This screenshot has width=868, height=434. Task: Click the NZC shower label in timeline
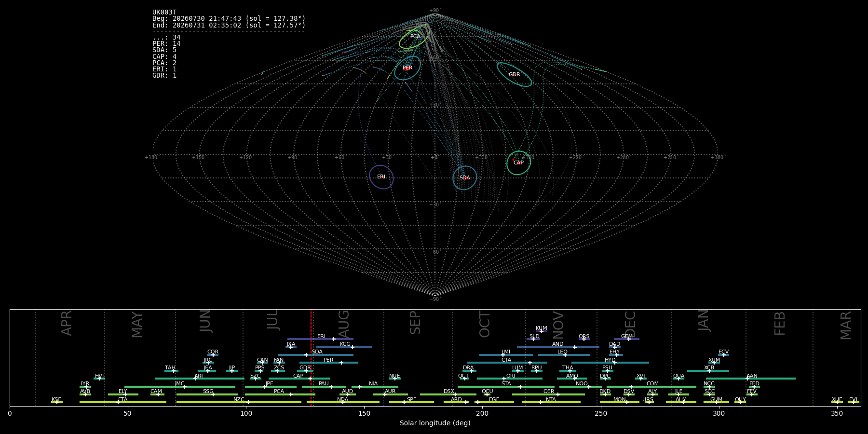[x=239, y=400]
